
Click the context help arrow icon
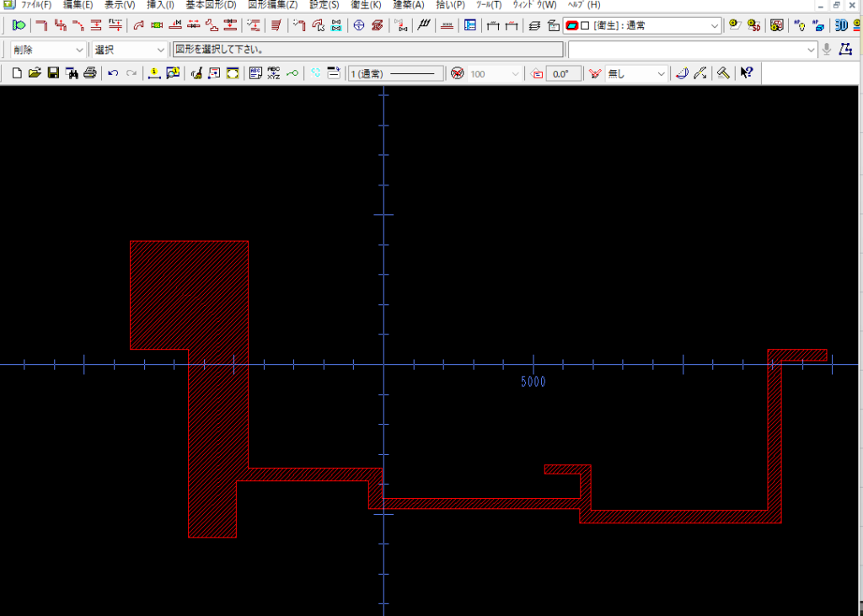point(746,74)
